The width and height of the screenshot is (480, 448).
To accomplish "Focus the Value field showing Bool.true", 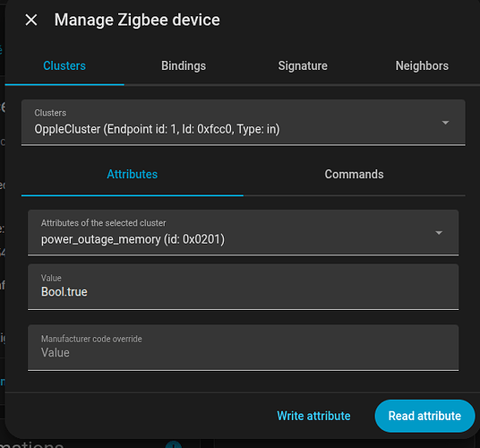I will click(x=243, y=287).
